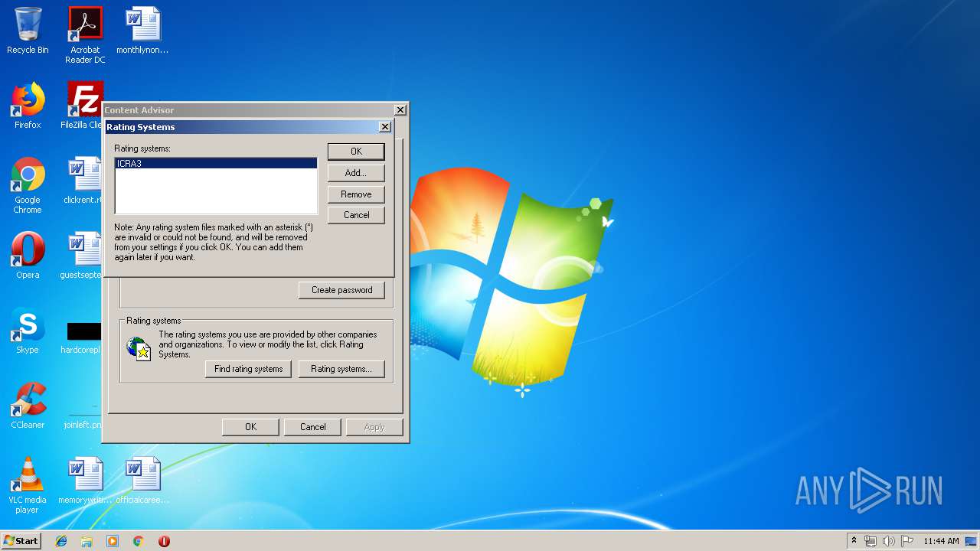Click Rating systems... in Content Advisor
The height and width of the screenshot is (551, 980).
point(341,369)
